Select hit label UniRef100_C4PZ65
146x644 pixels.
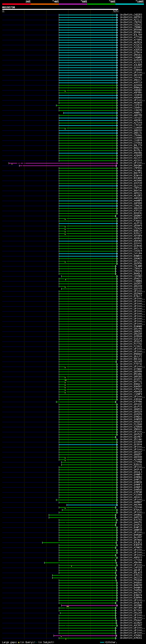point(131,568)
